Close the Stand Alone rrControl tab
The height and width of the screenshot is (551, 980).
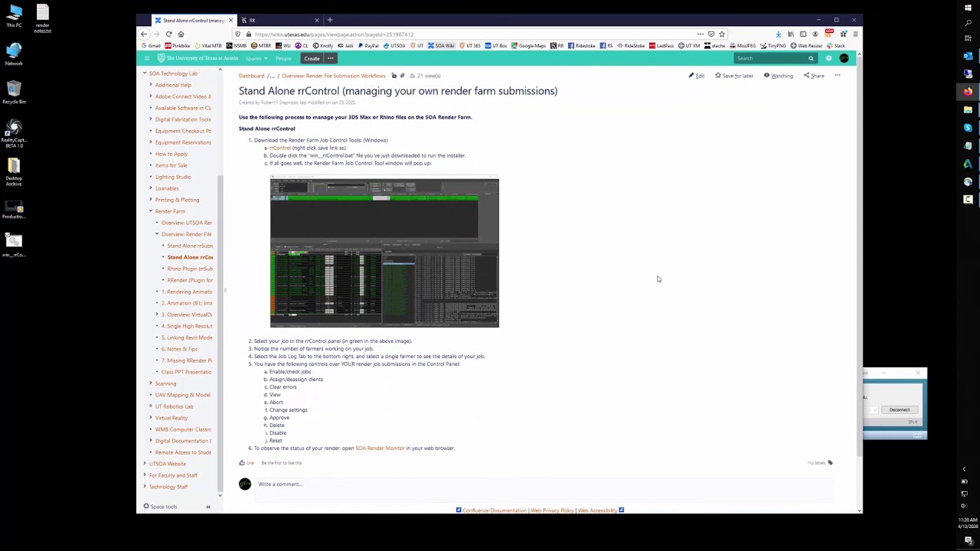coord(230,20)
